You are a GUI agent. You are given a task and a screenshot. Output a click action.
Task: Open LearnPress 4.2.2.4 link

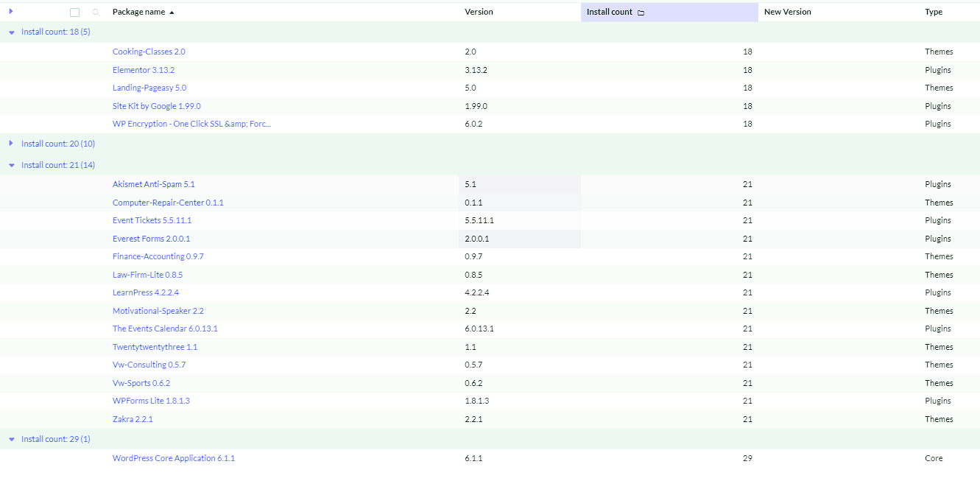pos(146,292)
